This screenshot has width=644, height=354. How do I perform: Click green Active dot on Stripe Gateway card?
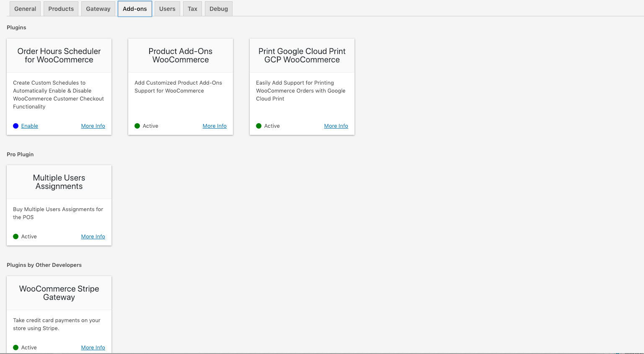click(x=16, y=348)
